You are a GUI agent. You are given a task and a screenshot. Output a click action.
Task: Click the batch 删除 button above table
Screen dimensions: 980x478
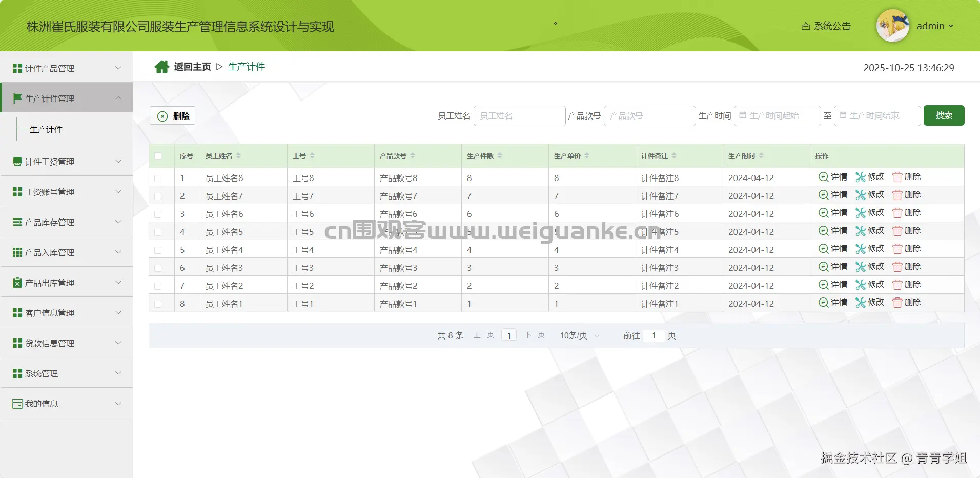tap(172, 115)
